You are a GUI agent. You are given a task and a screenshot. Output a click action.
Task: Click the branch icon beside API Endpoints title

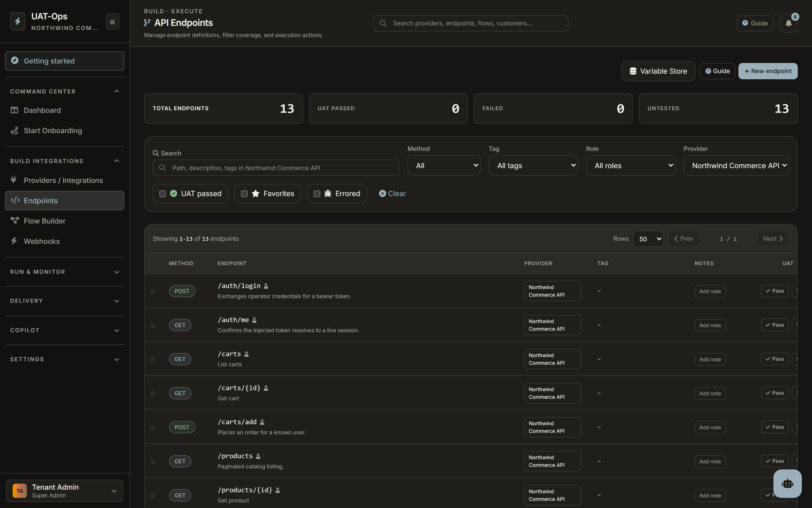tap(147, 23)
